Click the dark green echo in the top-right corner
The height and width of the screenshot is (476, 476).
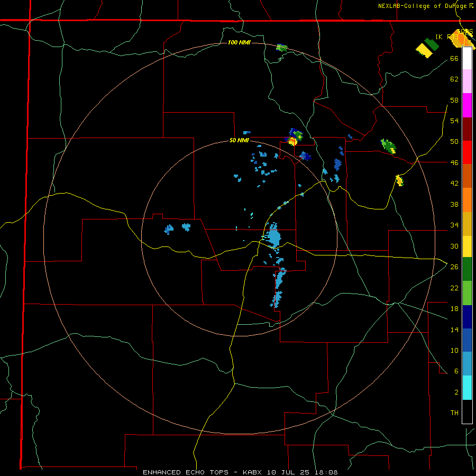(x=432, y=44)
